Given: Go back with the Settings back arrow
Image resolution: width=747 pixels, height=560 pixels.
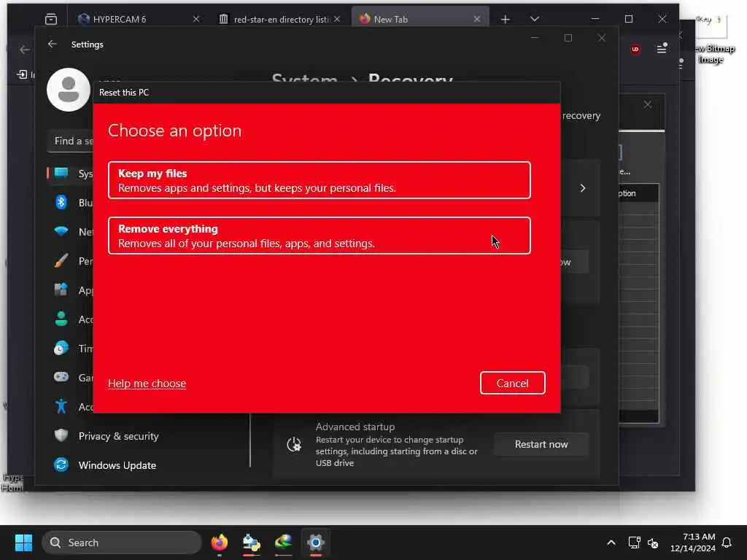Looking at the screenshot, I should click(53, 44).
